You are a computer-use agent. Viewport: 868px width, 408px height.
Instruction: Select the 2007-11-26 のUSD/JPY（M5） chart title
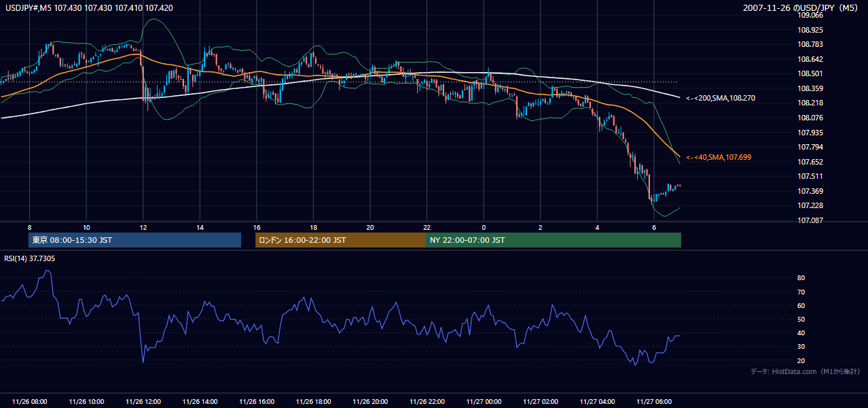click(802, 7)
